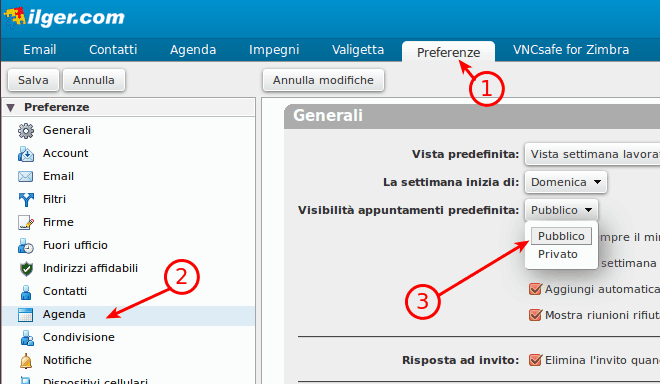Select Generali in preferences tree
The height and width of the screenshot is (384, 660).
pyautogui.click(x=128, y=131)
